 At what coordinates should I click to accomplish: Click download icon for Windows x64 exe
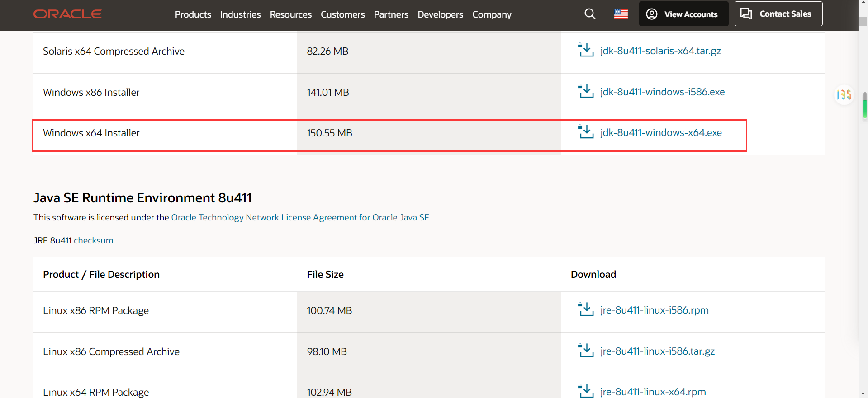pos(586,132)
